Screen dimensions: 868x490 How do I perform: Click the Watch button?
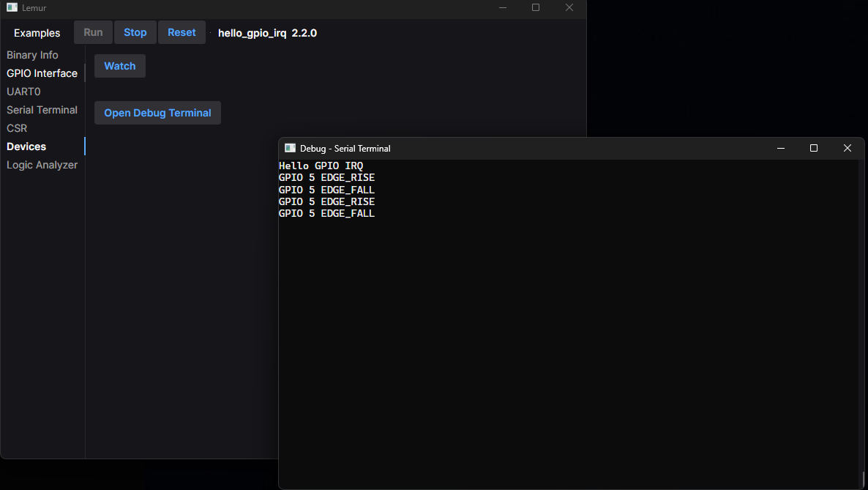click(x=119, y=66)
